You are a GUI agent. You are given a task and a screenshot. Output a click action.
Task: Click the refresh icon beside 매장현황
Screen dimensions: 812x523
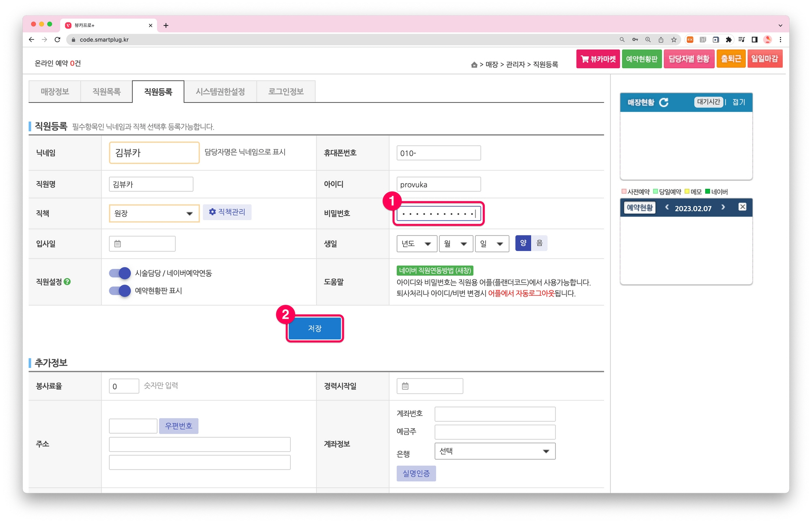(664, 102)
